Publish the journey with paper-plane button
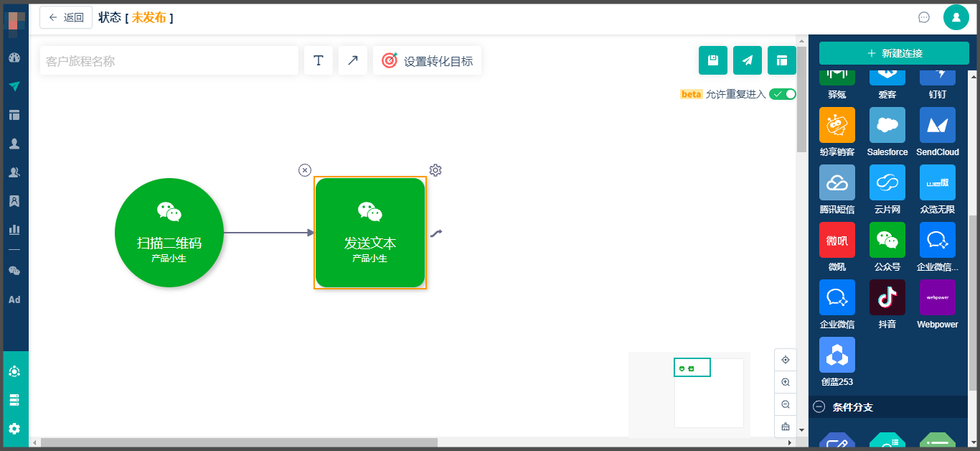This screenshot has width=980, height=451. point(748,60)
